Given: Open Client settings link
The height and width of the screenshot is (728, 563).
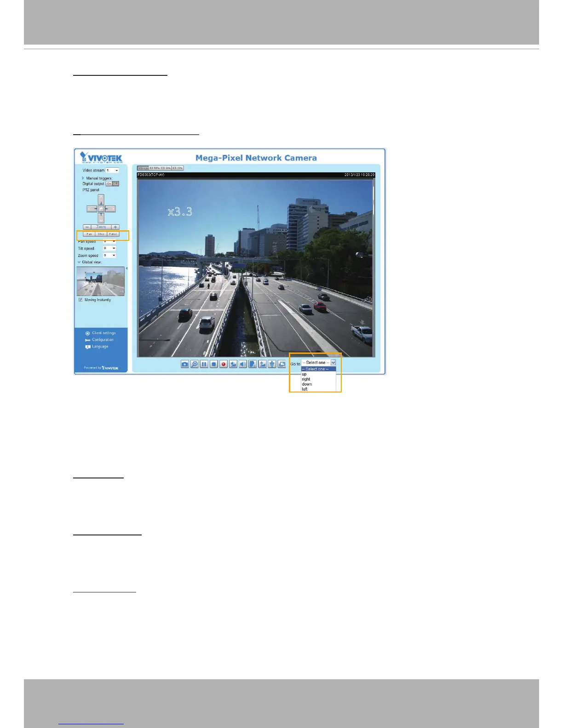Looking at the screenshot, I should pos(104,333).
